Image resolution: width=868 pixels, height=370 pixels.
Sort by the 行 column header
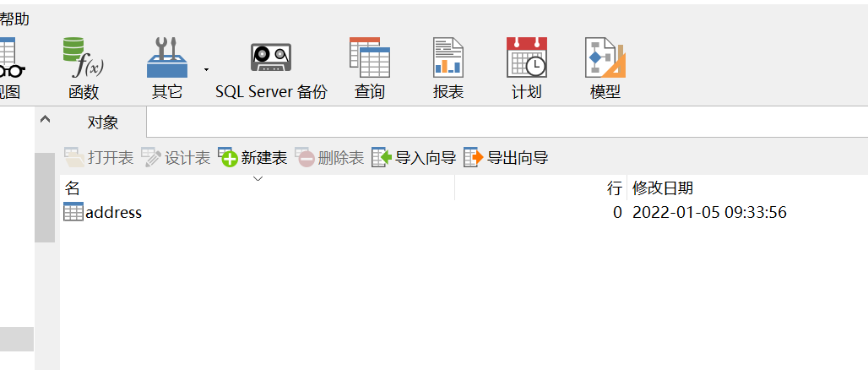coord(541,188)
